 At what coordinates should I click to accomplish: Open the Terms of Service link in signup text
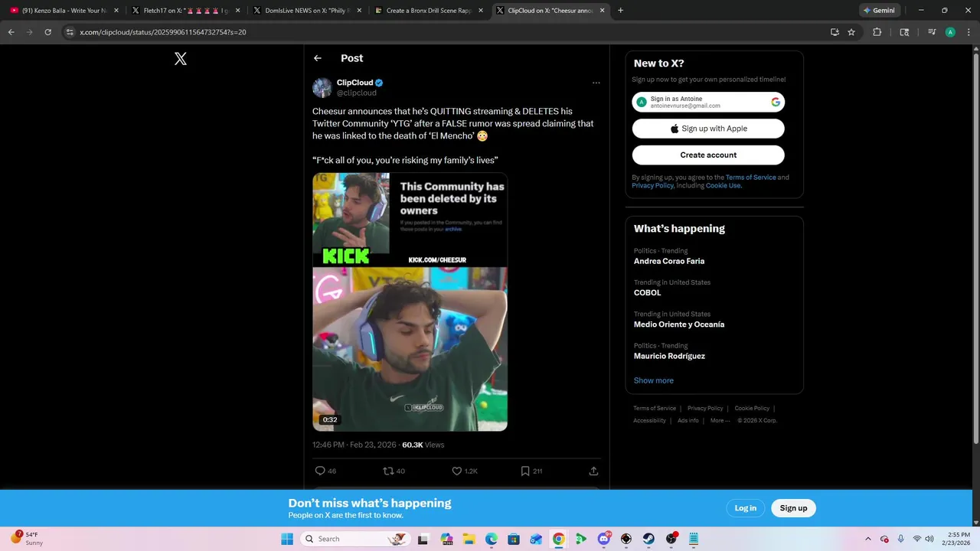click(750, 178)
